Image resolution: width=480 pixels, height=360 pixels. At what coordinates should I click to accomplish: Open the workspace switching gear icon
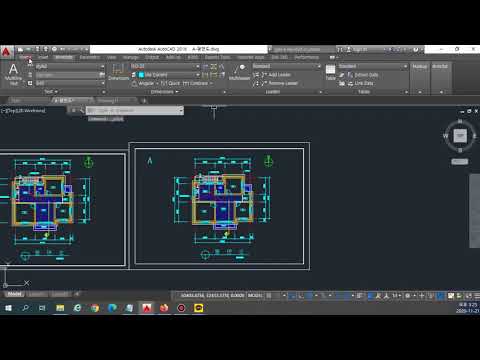pos(407,296)
